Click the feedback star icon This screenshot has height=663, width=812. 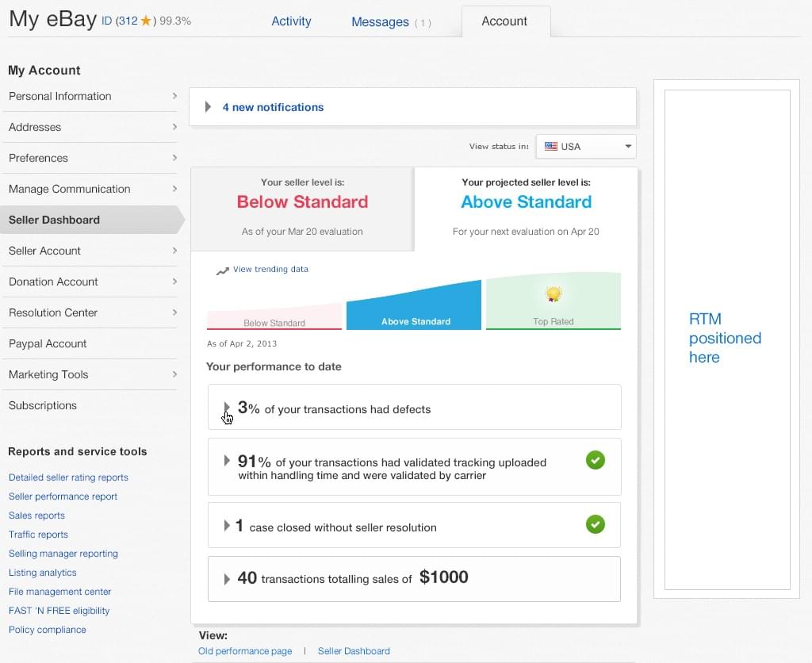point(146,21)
